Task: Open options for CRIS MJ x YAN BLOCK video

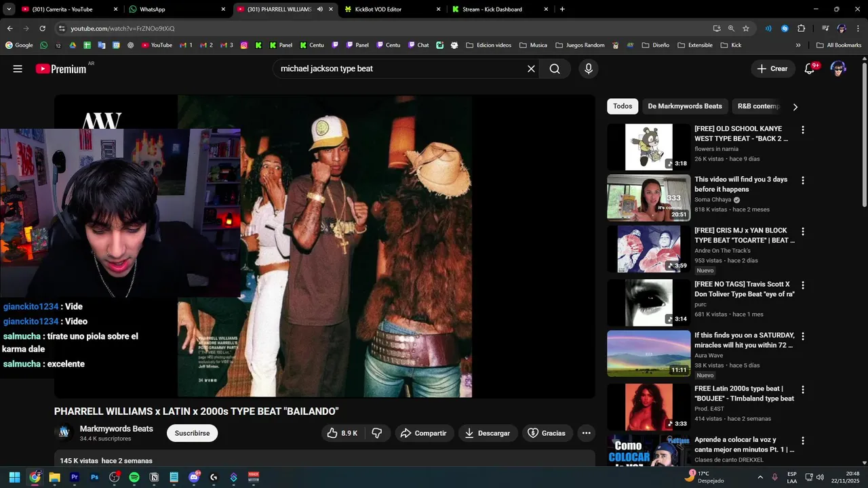Action: pyautogui.click(x=803, y=231)
